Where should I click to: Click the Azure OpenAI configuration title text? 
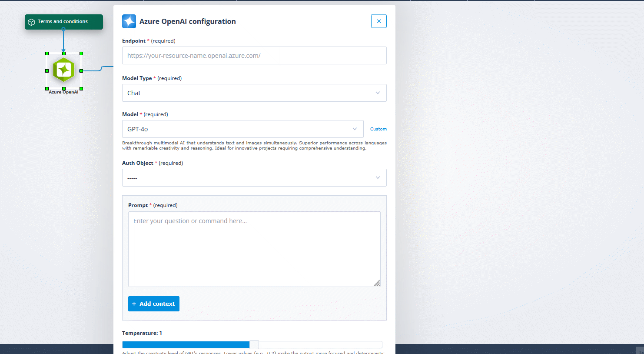pyautogui.click(x=188, y=21)
